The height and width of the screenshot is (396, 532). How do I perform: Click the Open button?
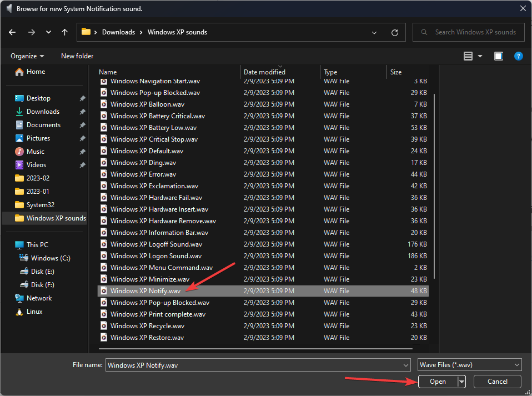coord(438,382)
